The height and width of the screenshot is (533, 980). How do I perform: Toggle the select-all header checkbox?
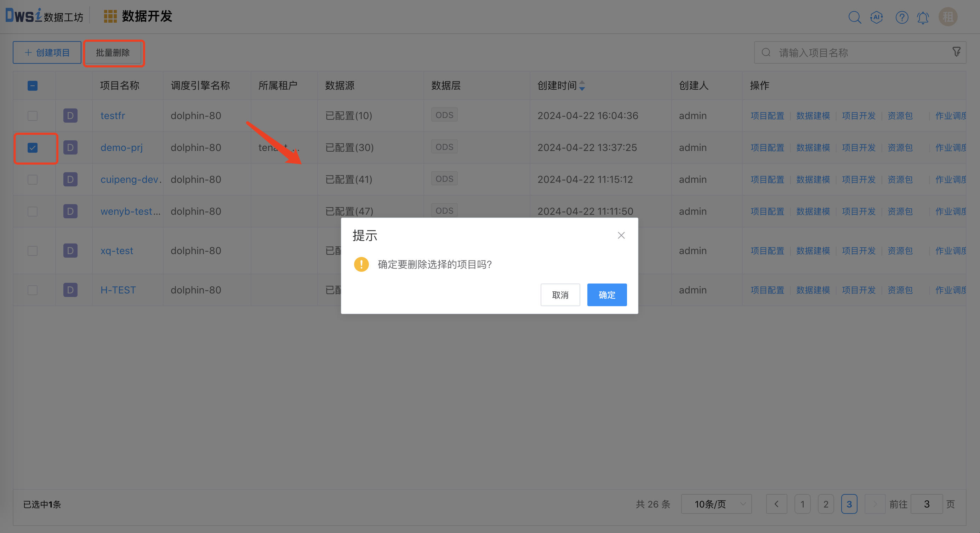(33, 85)
